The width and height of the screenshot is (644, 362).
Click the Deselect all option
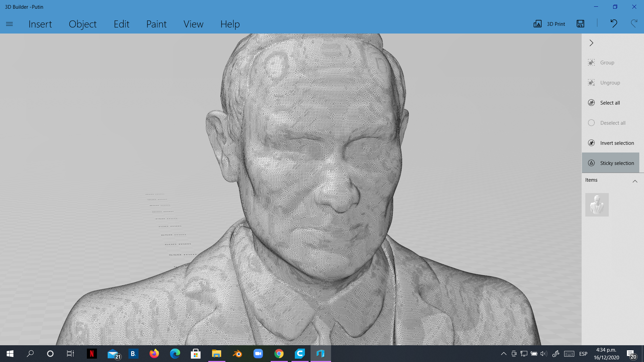(613, 123)
